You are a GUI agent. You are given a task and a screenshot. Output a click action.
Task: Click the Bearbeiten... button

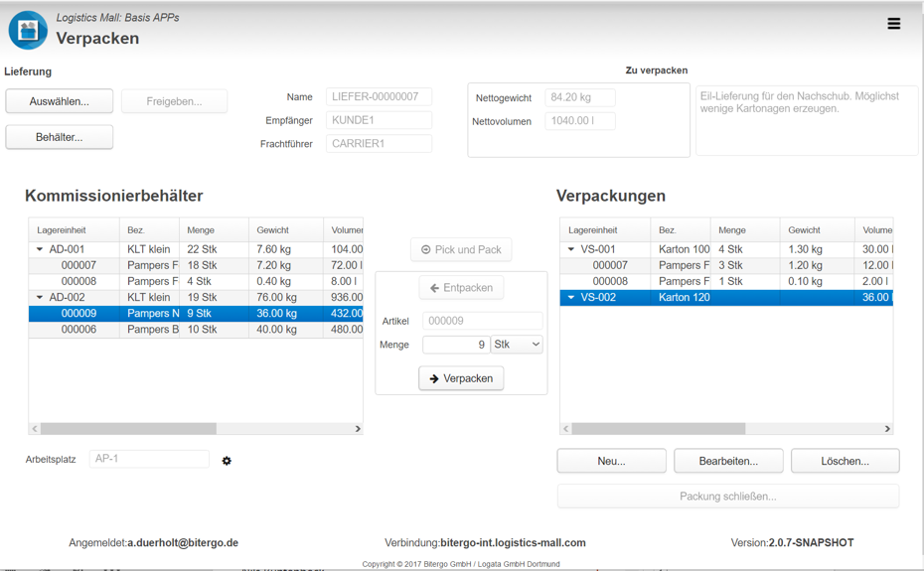pyautogui.click(x=728, y=461)
